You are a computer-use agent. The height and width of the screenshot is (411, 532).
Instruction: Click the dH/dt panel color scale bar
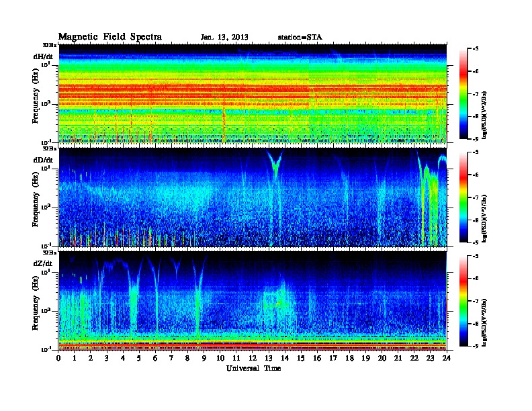463,94
